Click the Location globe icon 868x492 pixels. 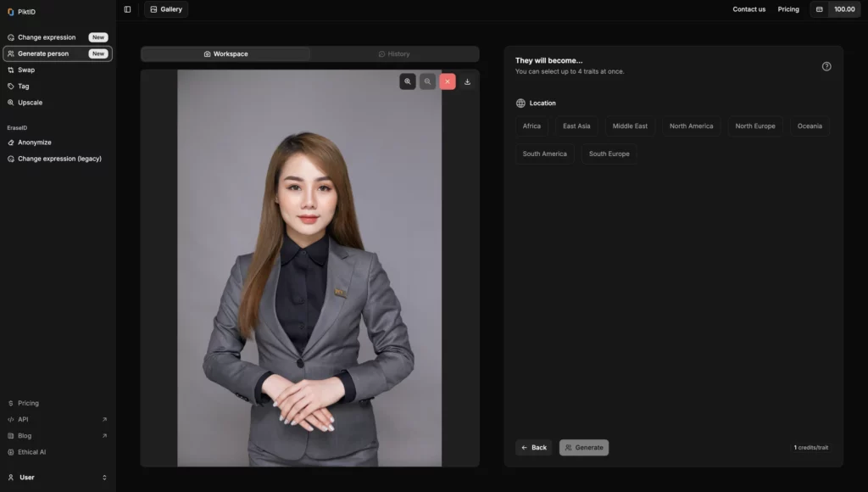tap(520, 103)
